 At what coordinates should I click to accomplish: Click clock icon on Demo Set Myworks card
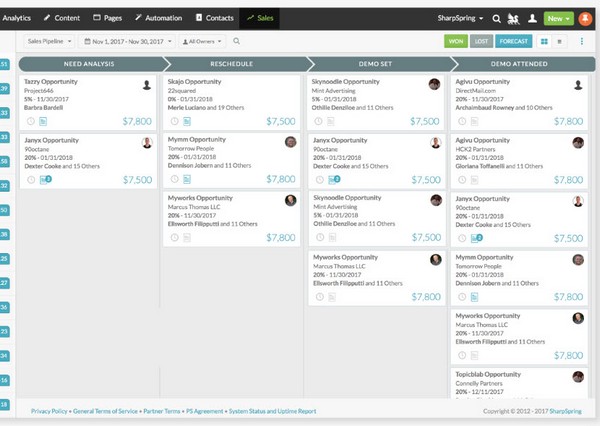coord(320,297)
